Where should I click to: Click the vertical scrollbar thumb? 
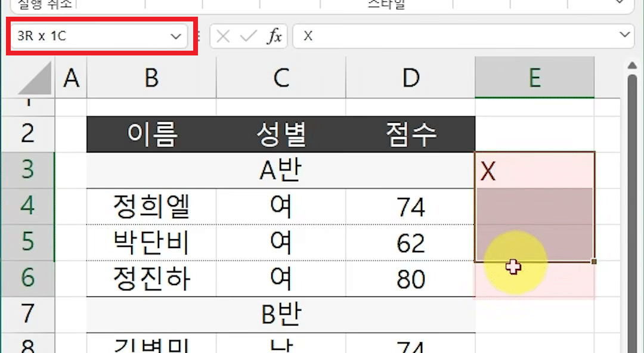point(633,213)
